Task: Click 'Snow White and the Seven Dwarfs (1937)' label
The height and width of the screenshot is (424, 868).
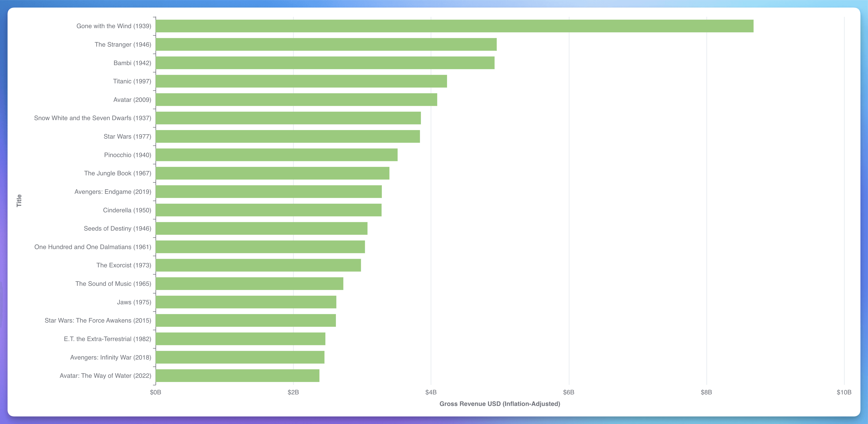Action: pos(93,118)
